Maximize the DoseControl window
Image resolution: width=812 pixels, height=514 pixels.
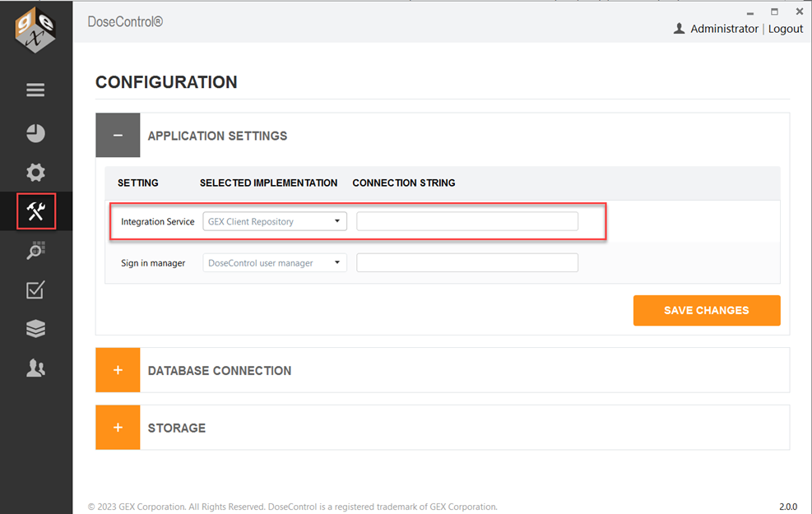click(x=774, y=12)
